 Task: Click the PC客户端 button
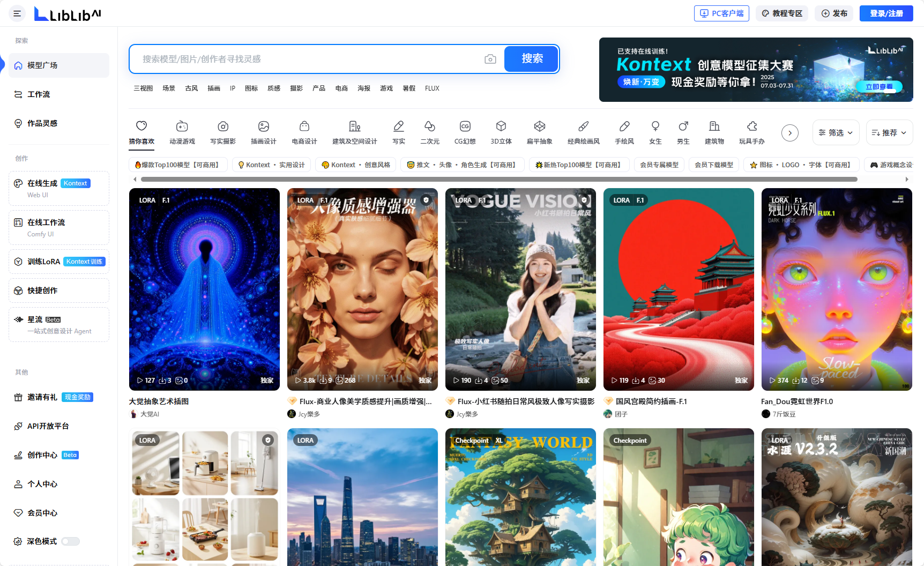(721, 13)
